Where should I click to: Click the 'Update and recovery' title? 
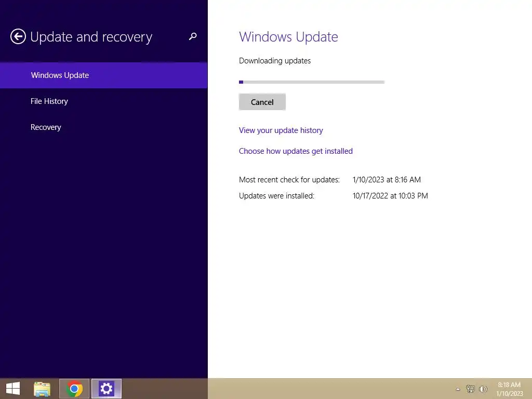click(x=91, y=37)
